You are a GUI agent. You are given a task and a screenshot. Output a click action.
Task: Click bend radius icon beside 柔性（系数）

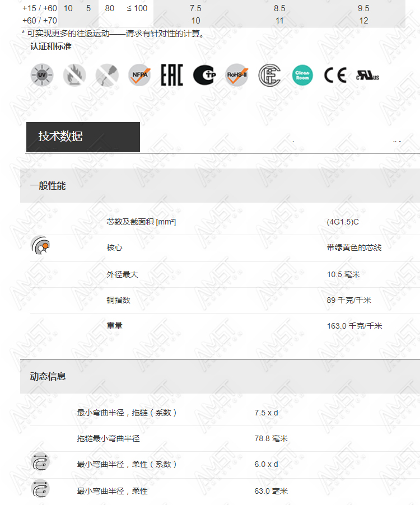[40, 462]
